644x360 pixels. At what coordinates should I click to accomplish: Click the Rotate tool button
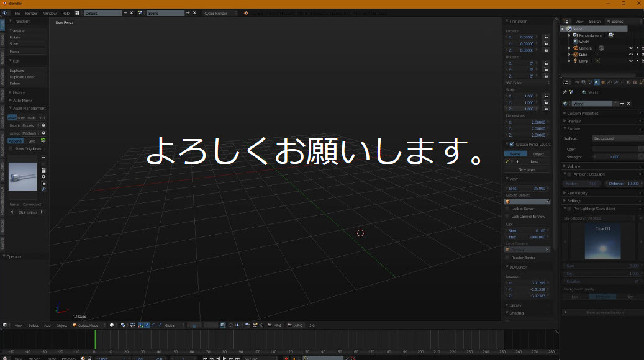[27, 37]
